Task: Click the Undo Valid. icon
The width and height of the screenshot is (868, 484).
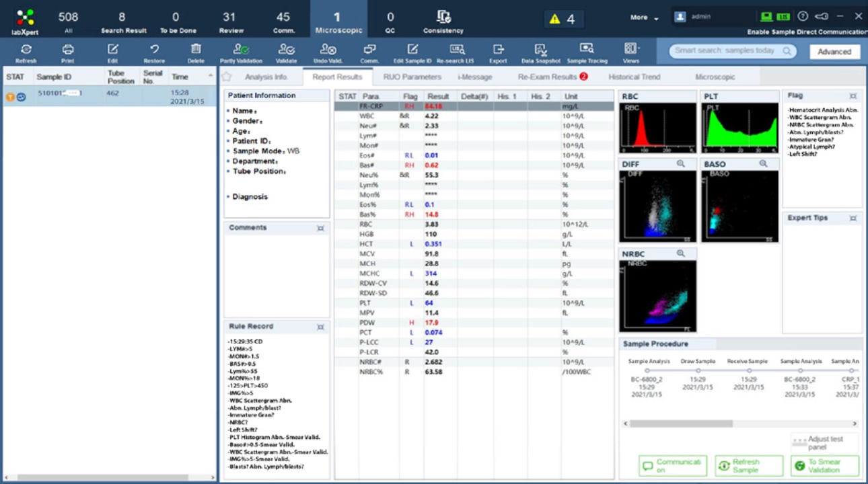Action: tap(328, 49)
